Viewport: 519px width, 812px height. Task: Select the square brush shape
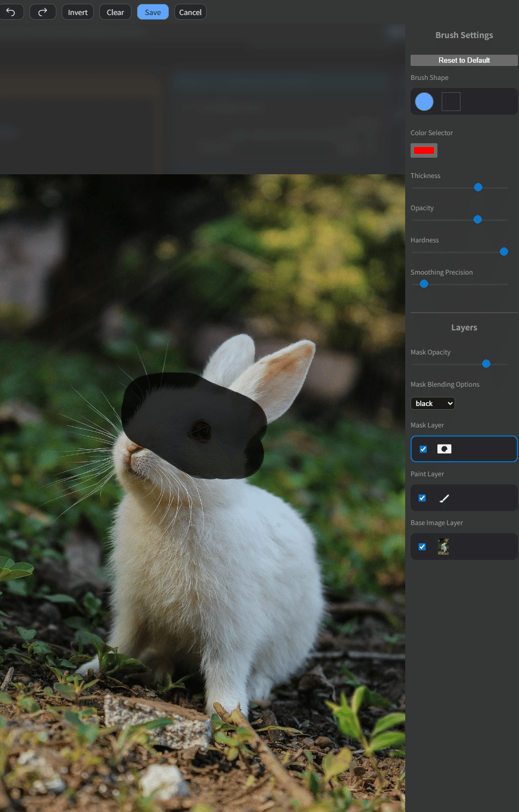(451, 101)
